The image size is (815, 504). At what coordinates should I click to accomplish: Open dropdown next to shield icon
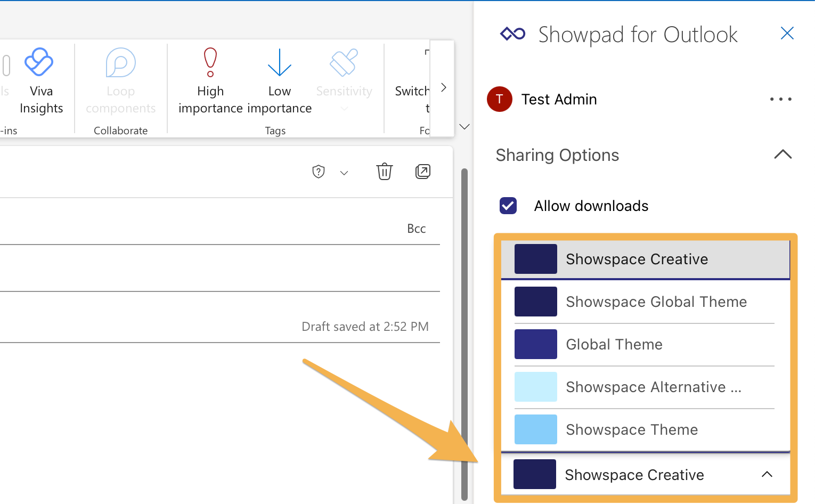pos(344,173)
